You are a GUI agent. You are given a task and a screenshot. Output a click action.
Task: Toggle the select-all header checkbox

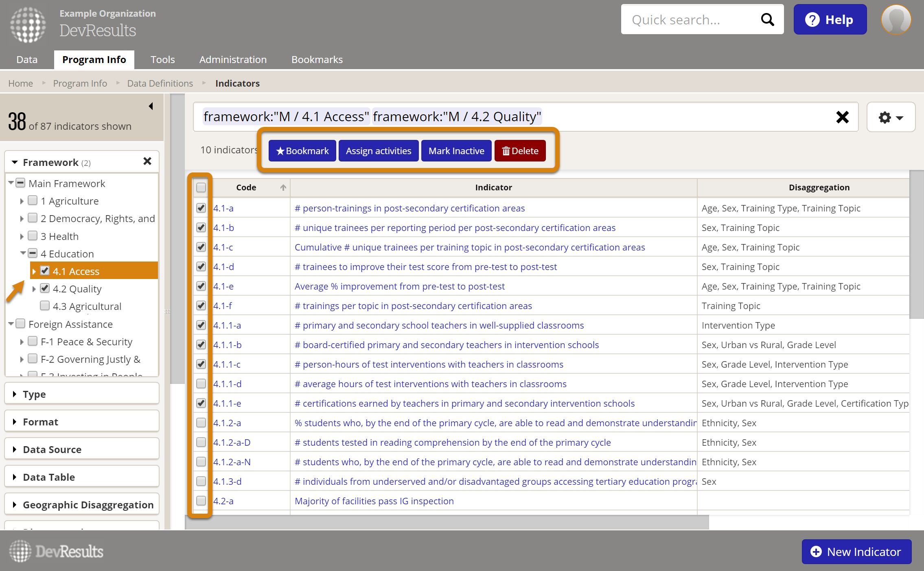tap(201, 187)
